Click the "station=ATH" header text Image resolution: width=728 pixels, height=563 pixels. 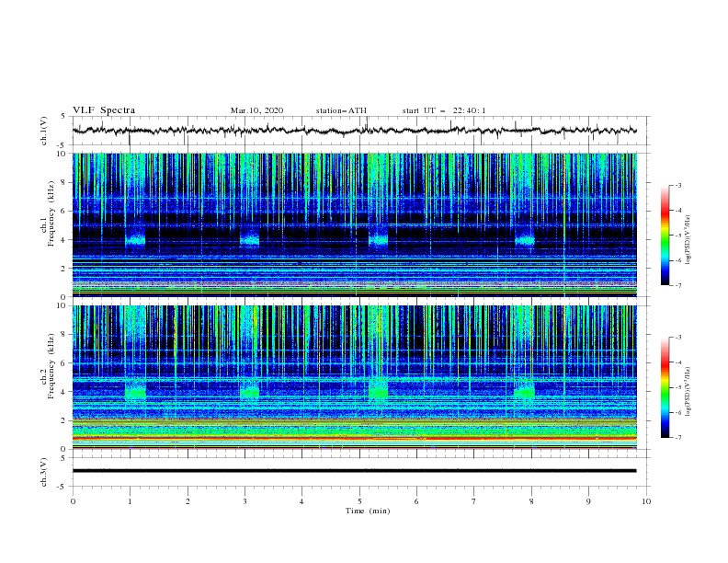(x=341, y=110)
